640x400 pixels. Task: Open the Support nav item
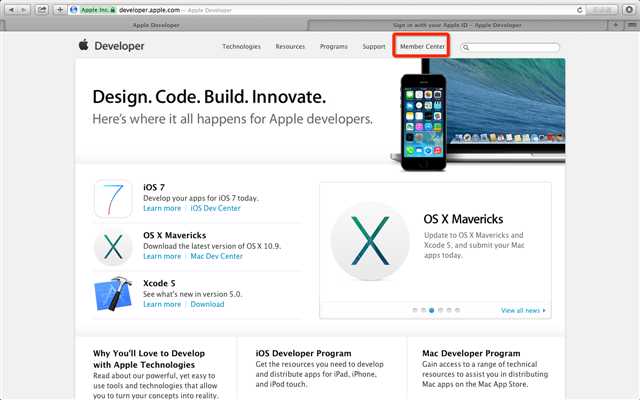(373, 47)
